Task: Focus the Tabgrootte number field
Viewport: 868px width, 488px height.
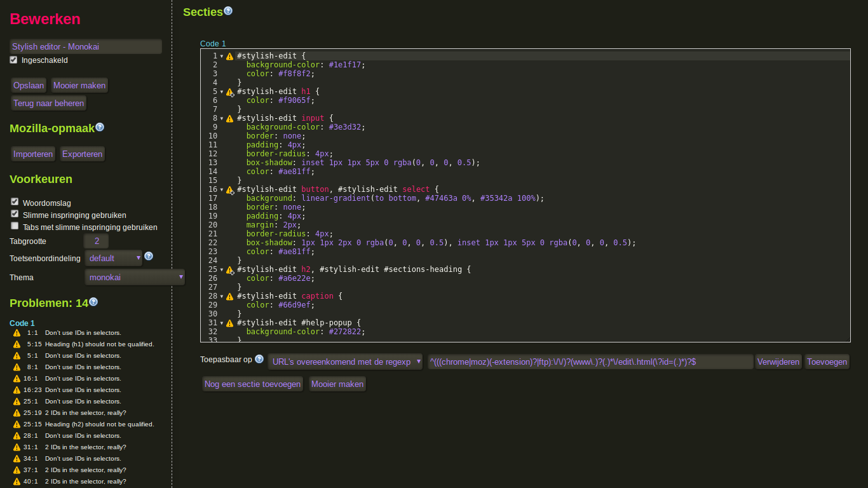Action: pyautogui.click(x=97, y=241)
